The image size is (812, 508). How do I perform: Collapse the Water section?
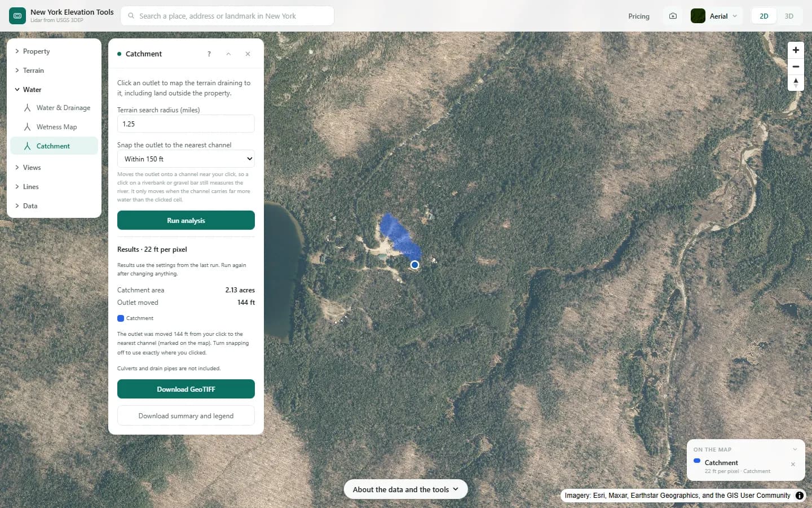[54, 90]
